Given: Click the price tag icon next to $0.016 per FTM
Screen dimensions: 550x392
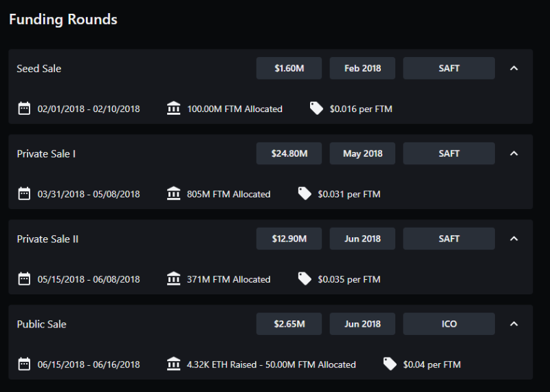Looking at the screenshot, I should tap(316, 109).
